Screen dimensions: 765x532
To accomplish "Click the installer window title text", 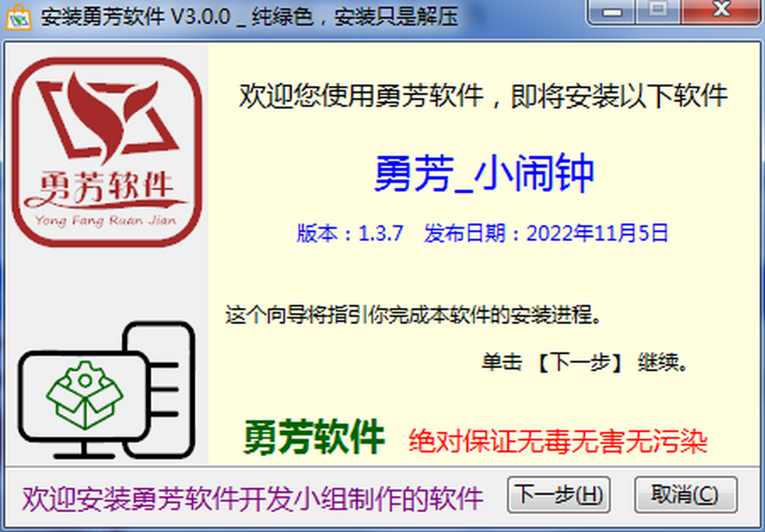I will [x=249, y=17].
